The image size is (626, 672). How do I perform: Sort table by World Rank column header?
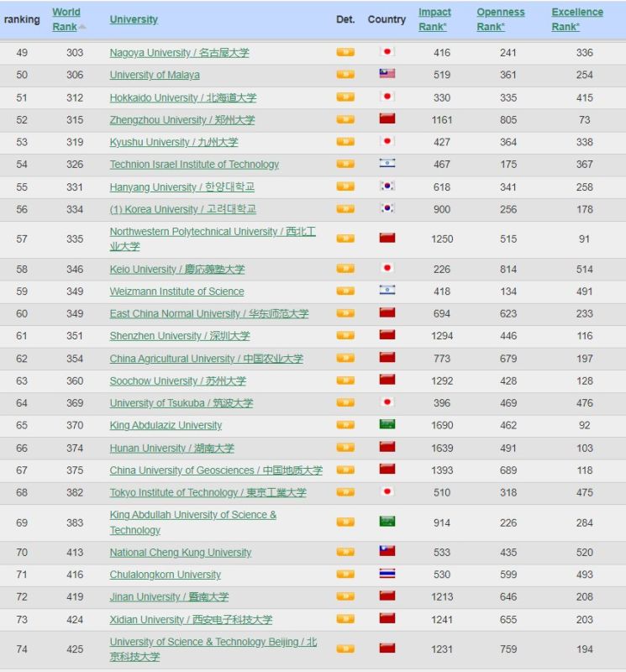click(66, 19)
